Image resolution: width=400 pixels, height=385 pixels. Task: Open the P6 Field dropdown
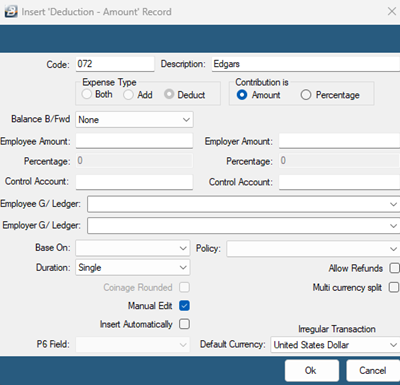[x=133, y=344]
